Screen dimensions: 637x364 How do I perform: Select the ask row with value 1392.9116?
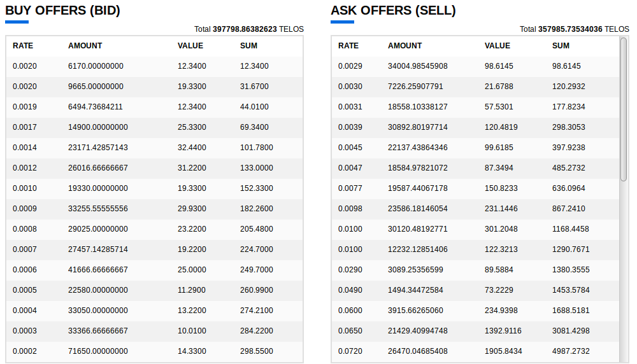475,331
